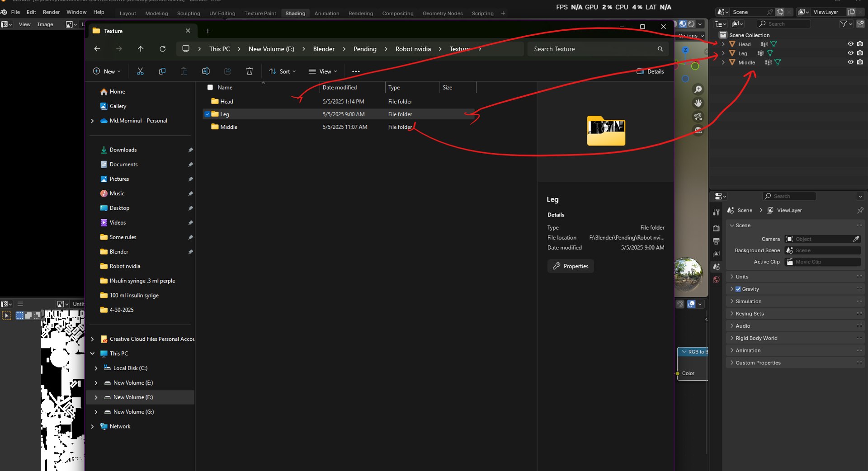Image resolution: width=868 pixels, height=471 pixels.
Task: Open the View Layer properties tab in Blender
Action: tap(716, 254)
